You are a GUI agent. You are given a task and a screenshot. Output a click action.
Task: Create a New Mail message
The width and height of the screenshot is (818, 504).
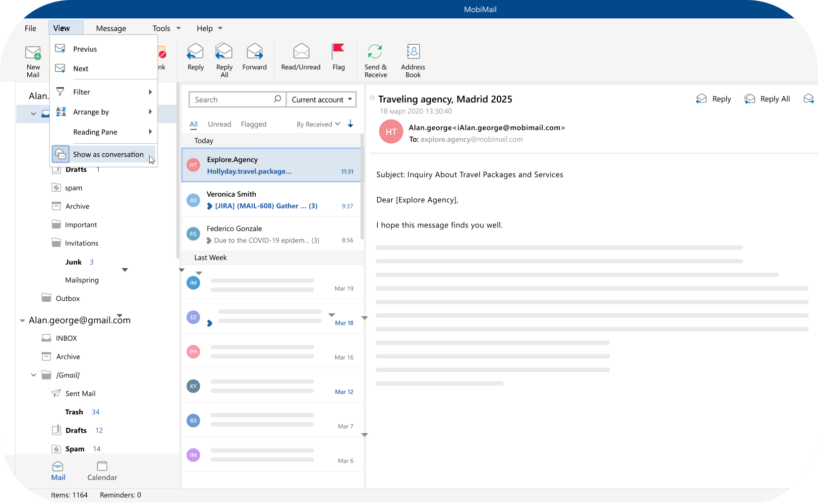(x=33, y=61)
